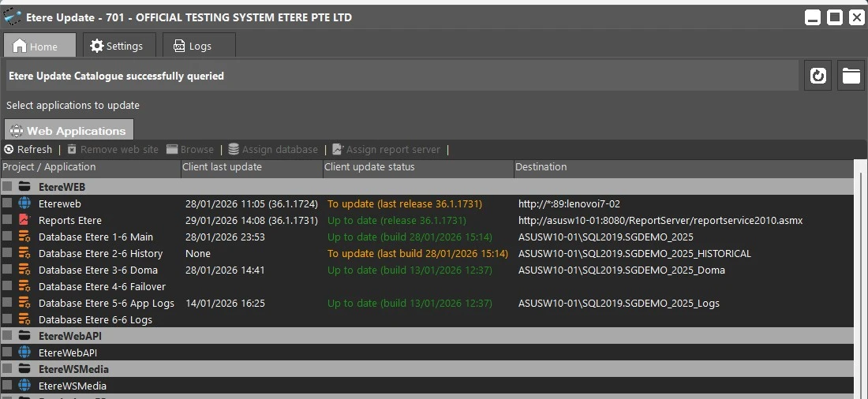Enable the EtereWEB group checkbox

[7, 187]
